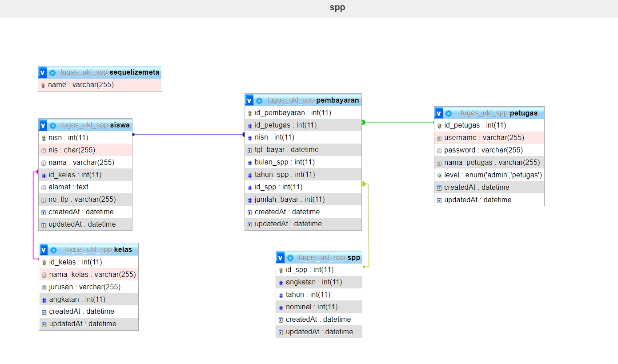This screenshot has width=618, height=364.
Task: Collapse the petugas table with its V toggle
Action: pyautogui.click(x=439, y=113)
